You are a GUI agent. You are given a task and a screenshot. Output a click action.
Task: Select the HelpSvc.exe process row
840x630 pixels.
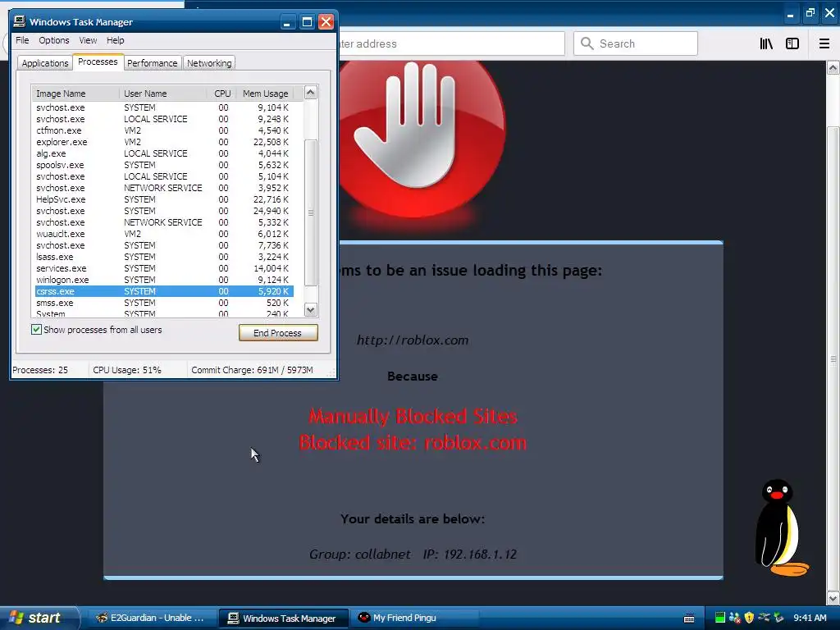[x=164, y=199]
